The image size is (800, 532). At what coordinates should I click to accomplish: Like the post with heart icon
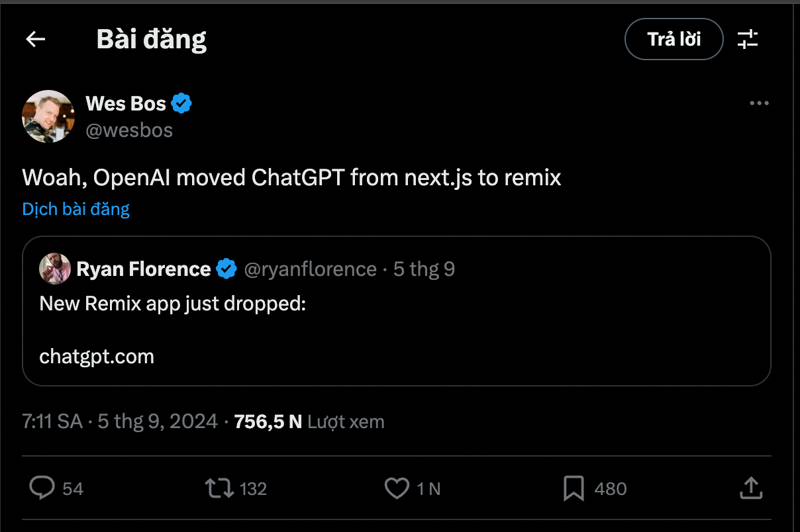[397, 489]
